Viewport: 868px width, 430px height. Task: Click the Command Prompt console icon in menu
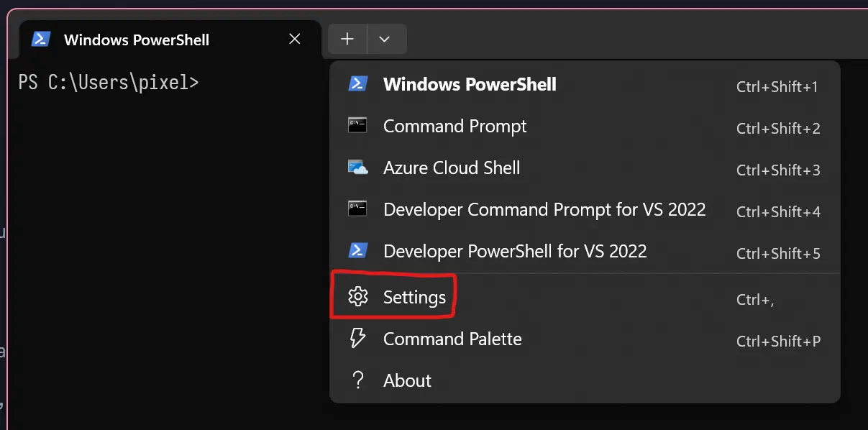357,126
